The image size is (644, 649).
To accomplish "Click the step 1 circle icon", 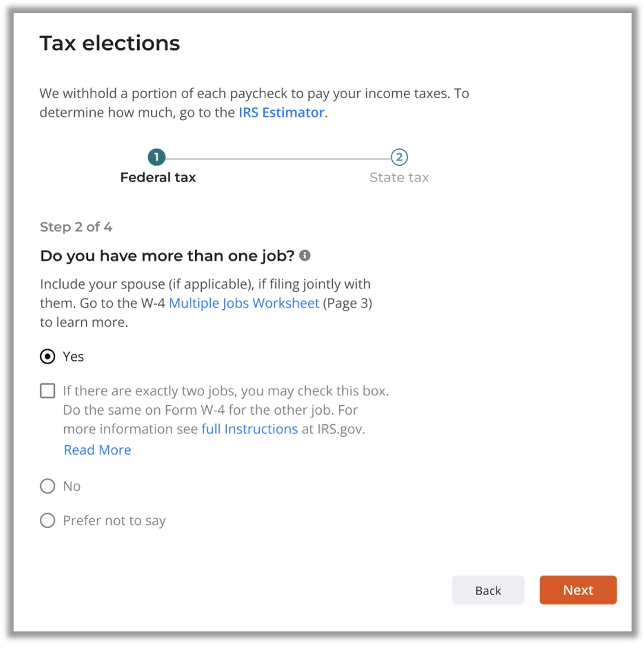I will pyautogui.click(x=156, y=157).
